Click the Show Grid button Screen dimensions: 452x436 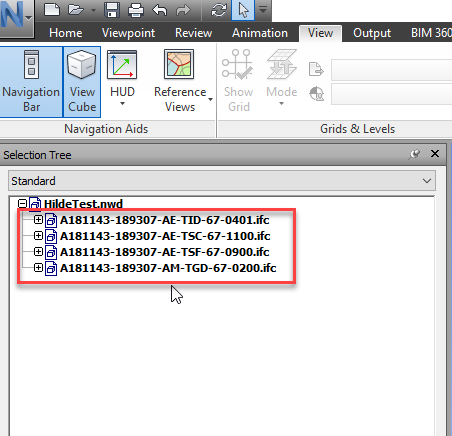coord(238,81)
